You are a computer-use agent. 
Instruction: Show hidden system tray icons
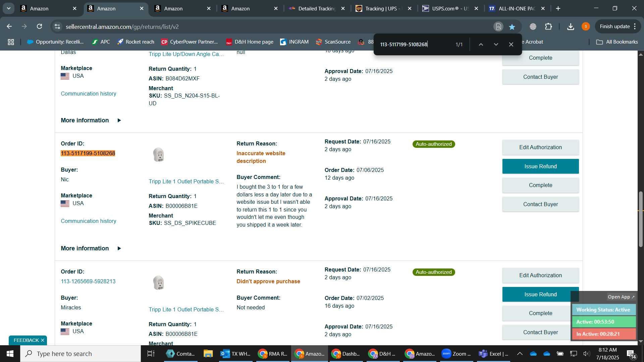[520, 354]
